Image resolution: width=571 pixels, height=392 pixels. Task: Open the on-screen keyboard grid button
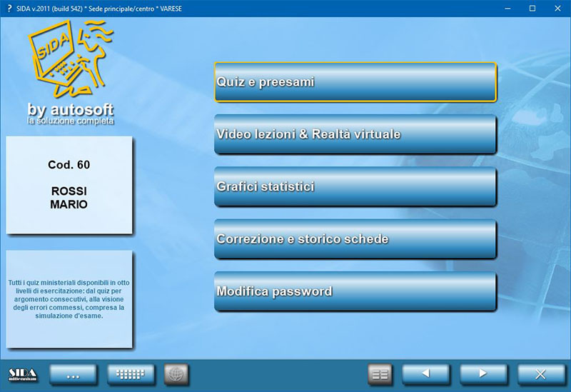(131, 374)
